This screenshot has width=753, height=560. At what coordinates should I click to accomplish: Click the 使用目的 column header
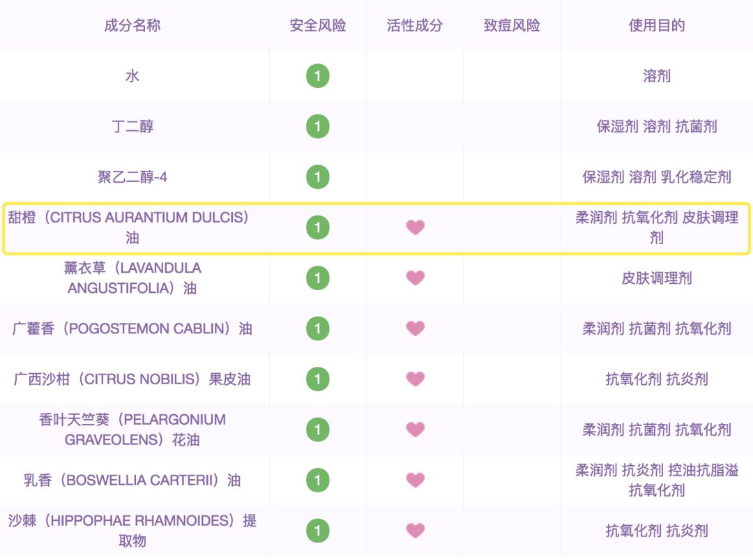point(656,26)
